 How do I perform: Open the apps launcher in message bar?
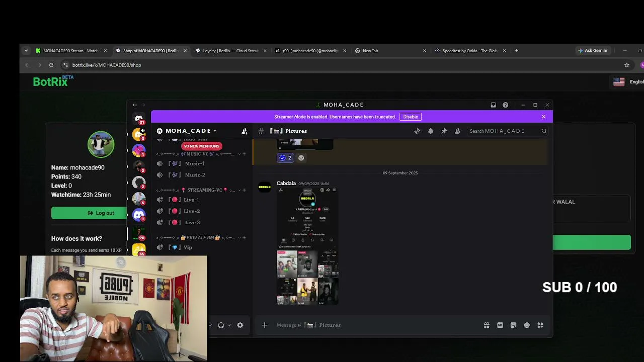click(x=540, y=325)
